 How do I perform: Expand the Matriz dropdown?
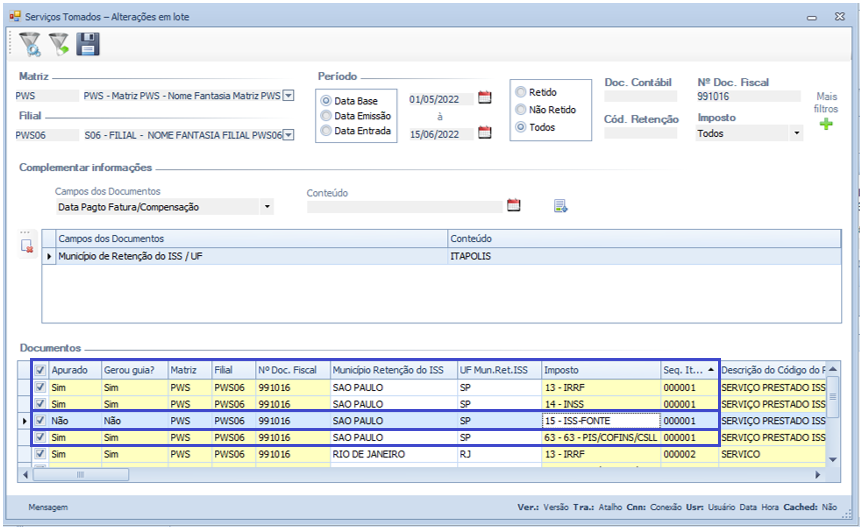pos(288,96)
